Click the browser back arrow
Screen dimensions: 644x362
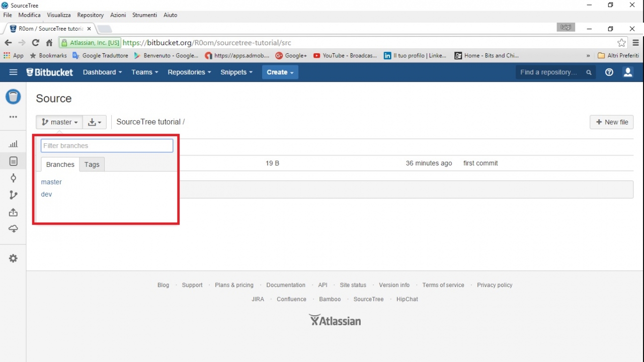point(8,43)
